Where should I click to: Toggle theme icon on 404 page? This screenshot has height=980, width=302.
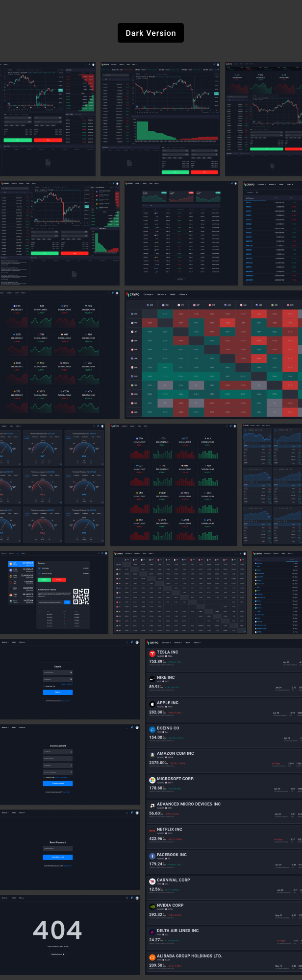[132, 898]
